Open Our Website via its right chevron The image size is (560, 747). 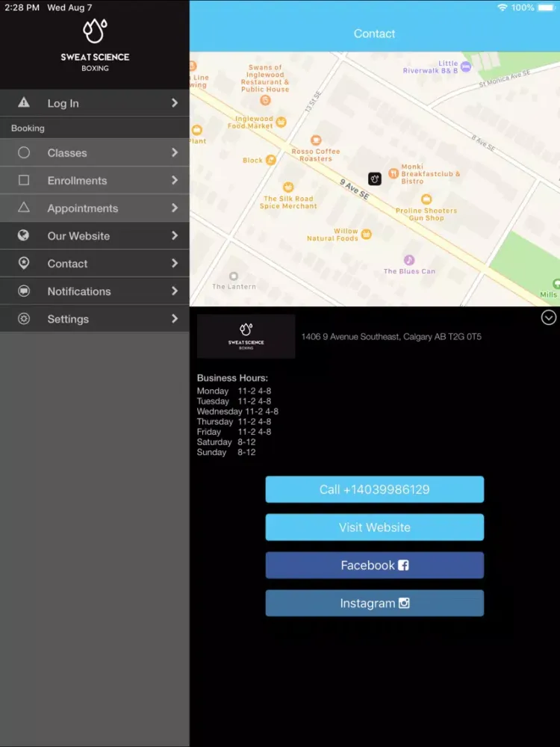pyautogui.click(x=175, y=235)
